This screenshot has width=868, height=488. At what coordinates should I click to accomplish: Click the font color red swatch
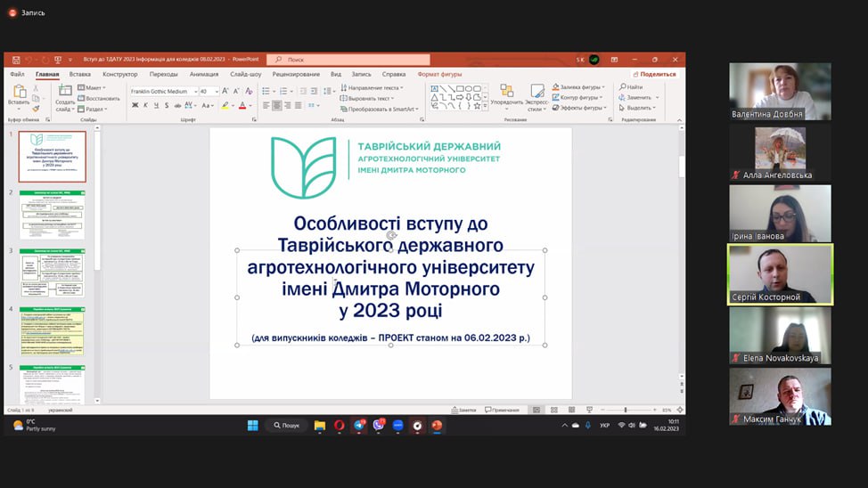[242, 106]
